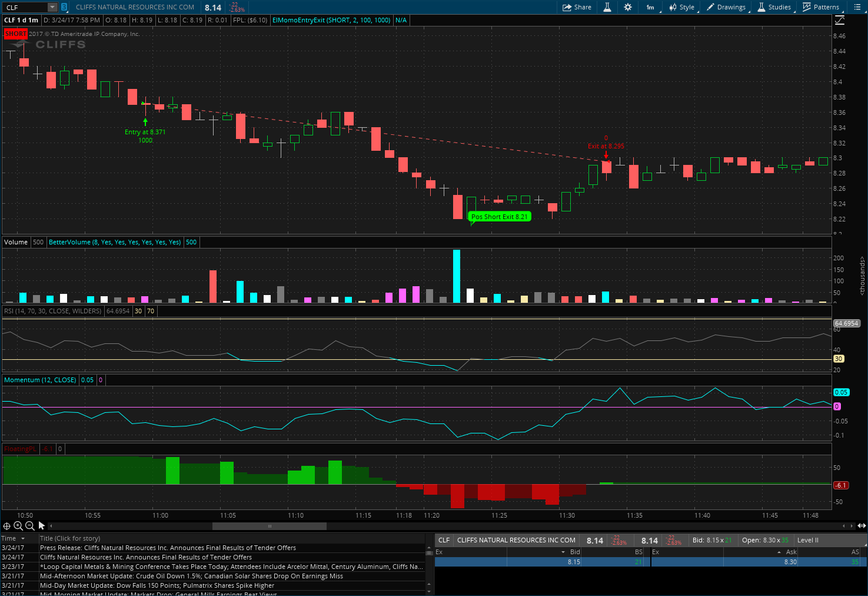Viewport: 868px width, 596px height.
Task: Click the Pos Short Exit 8.21 bubble
Action: coord(500,217)
